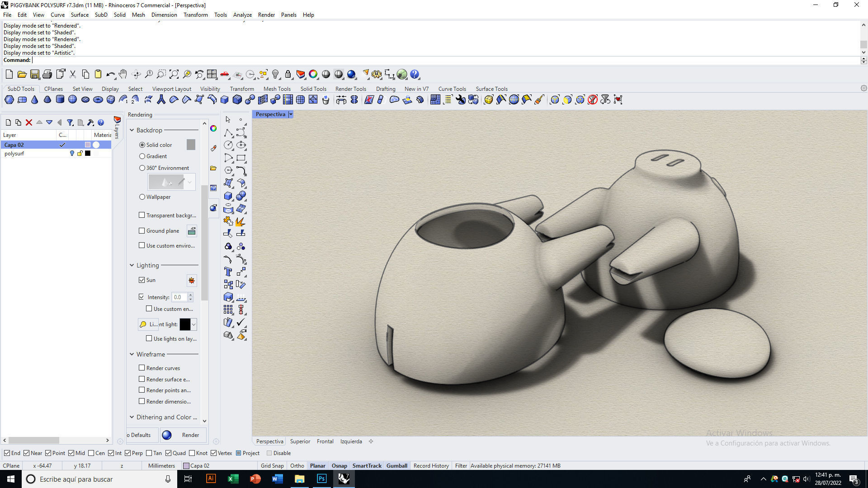Click the solid backdrop gray color swatch
Viewport: 868px width, 488px height.
(x=191, y=145)
